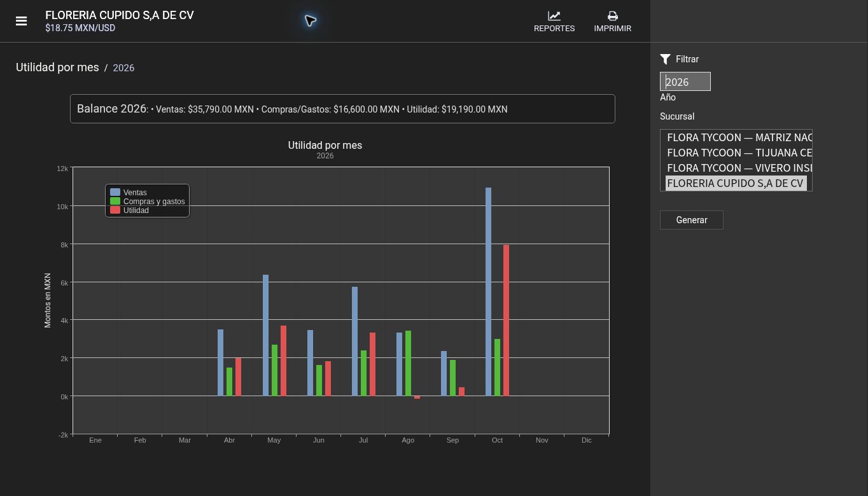Click the October Ventas bar
This screenshot has height=496, width=868.
[x=488, y=292]
